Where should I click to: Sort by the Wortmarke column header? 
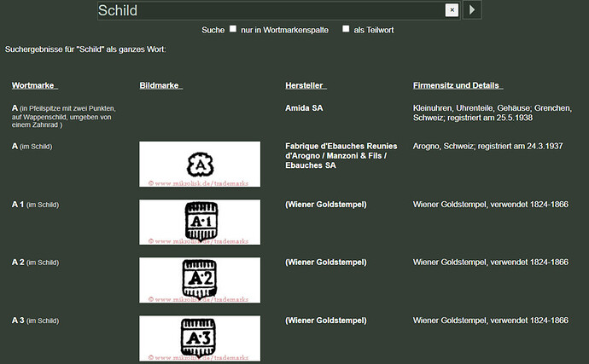(34, 85)
